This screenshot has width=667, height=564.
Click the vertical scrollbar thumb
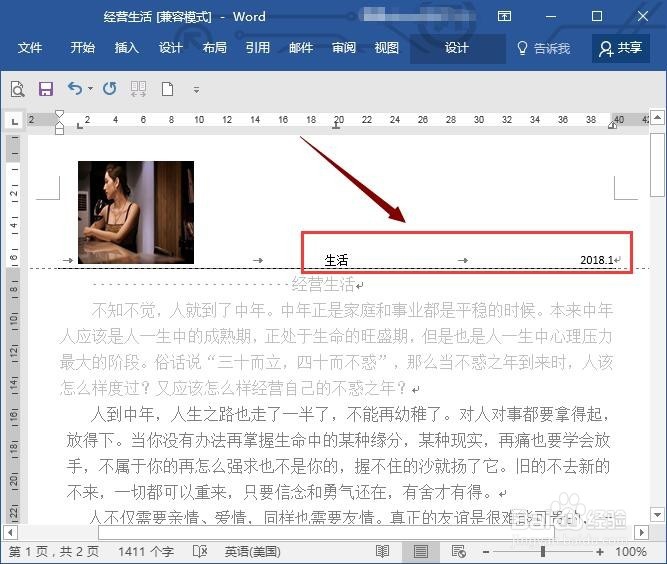(x=657, y=164)
